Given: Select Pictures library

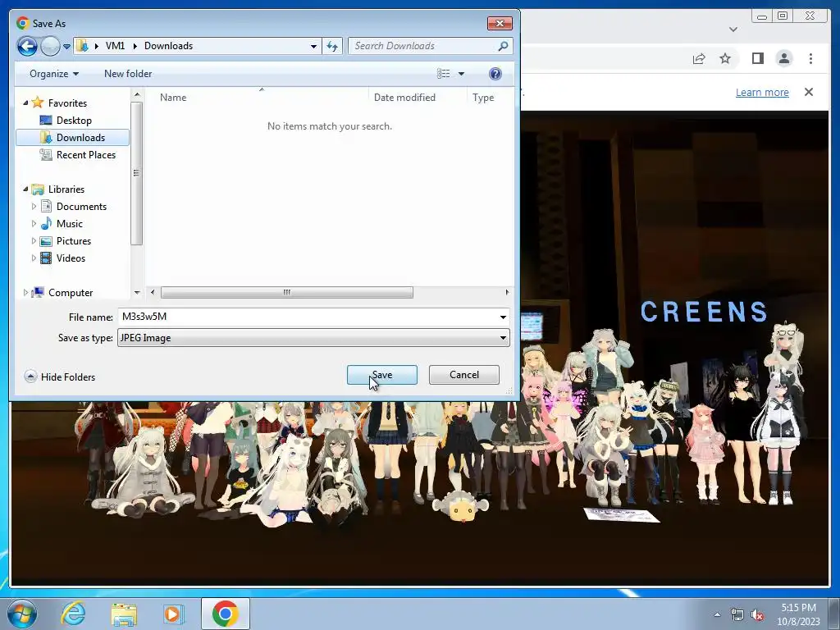Looking at the screenshot, I should [x=66, y=241].
